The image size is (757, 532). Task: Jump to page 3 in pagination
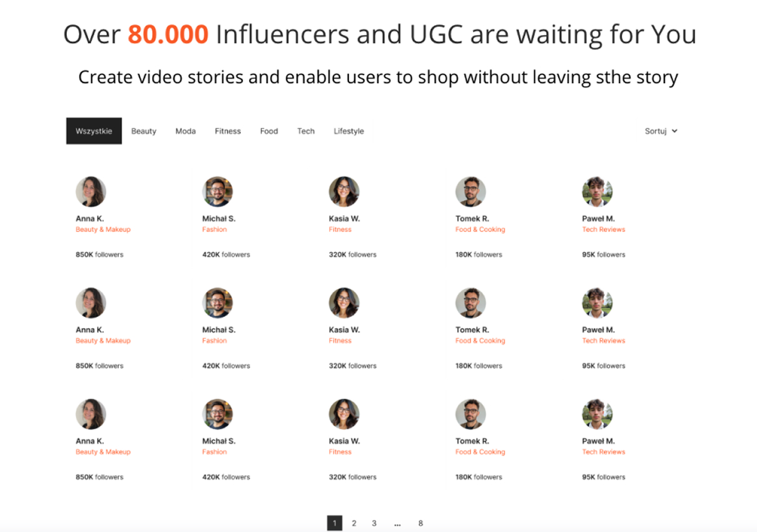click(374, 523)
